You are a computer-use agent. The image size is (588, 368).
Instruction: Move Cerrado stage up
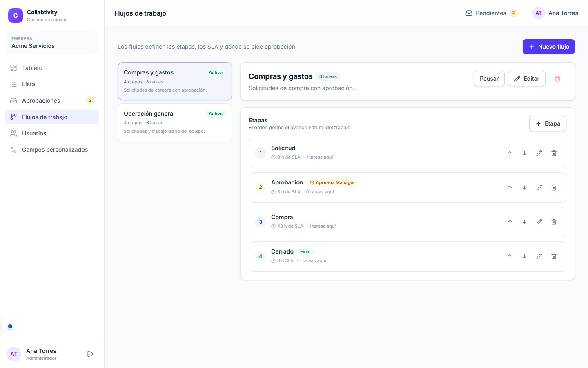(510, 256)
